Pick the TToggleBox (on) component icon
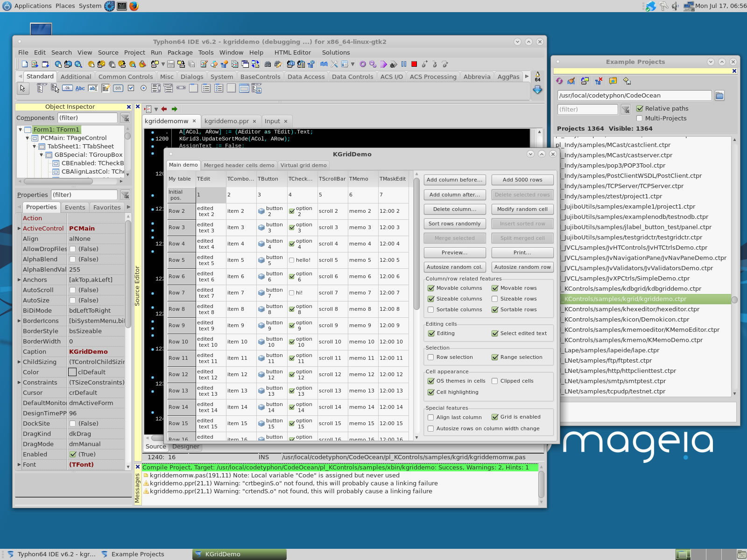Image resolution: width=747 pixels, height=560 pixels. 118,88
